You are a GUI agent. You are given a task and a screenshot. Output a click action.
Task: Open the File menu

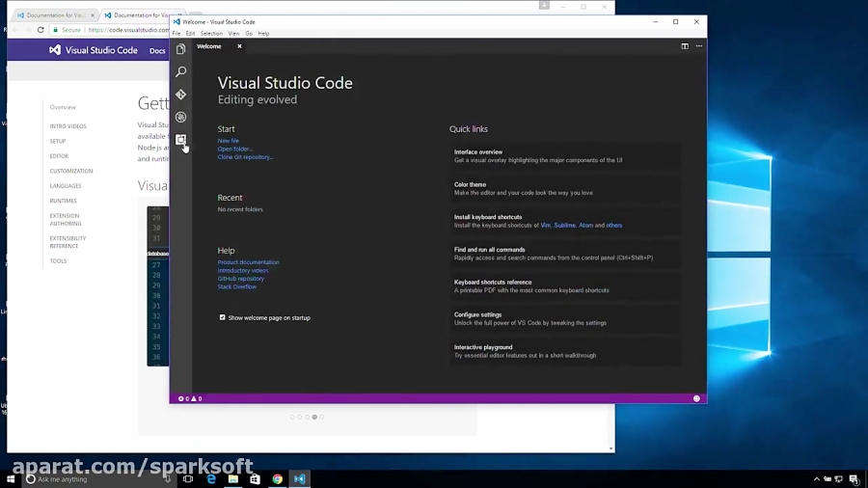[x=176, y=33]
